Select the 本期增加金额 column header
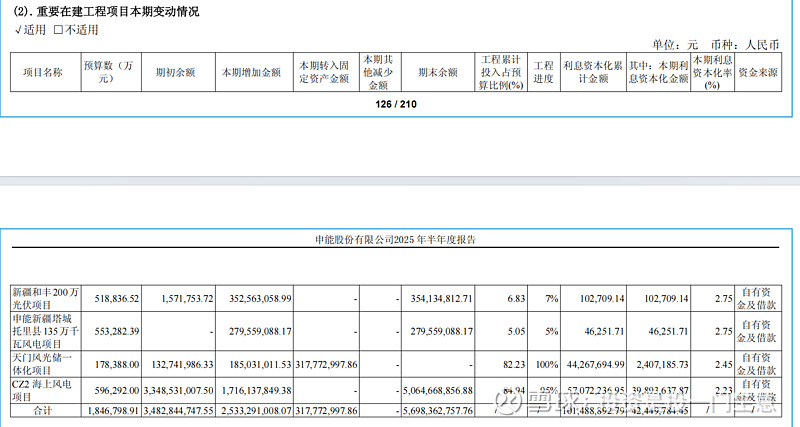Viewport: 800px width, 427px height. (251, 72)
